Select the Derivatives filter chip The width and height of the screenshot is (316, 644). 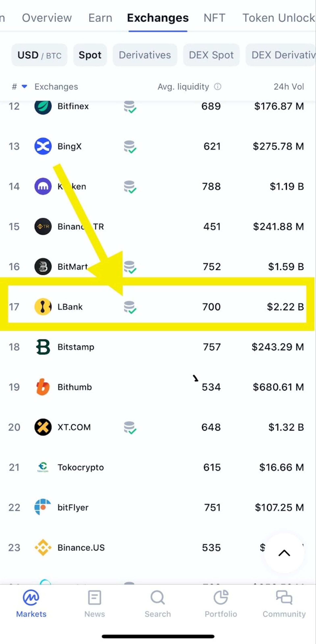[x=145, y=55]
